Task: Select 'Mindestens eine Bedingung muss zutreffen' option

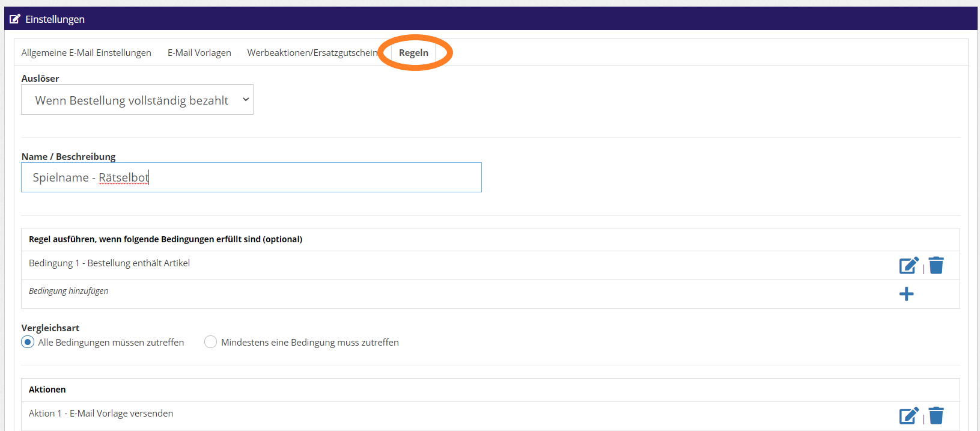Action: pos(210,342)
